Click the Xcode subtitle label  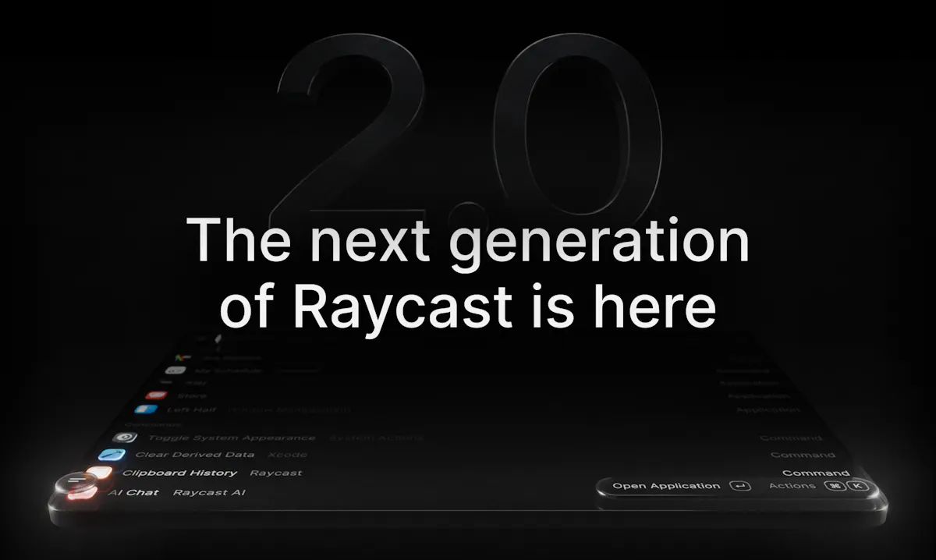[287, 455]
